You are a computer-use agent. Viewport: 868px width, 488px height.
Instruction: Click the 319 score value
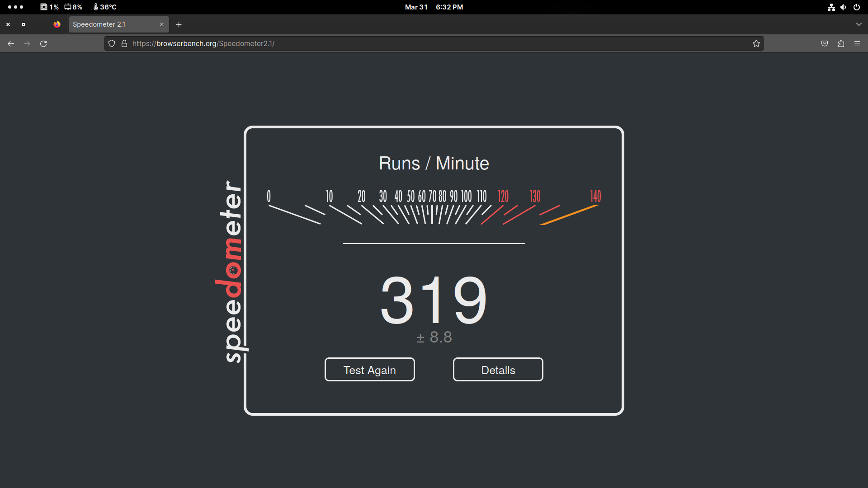click(x=434, y=300)
